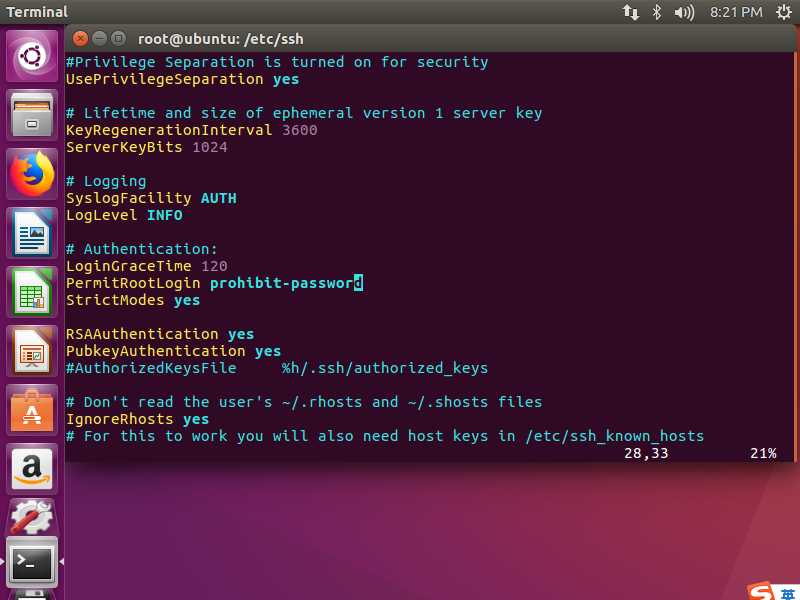The width and height of the screenshot is (800, 600).
Task: Open the Bluetooth indicator menu
Action: click(657, 12)
